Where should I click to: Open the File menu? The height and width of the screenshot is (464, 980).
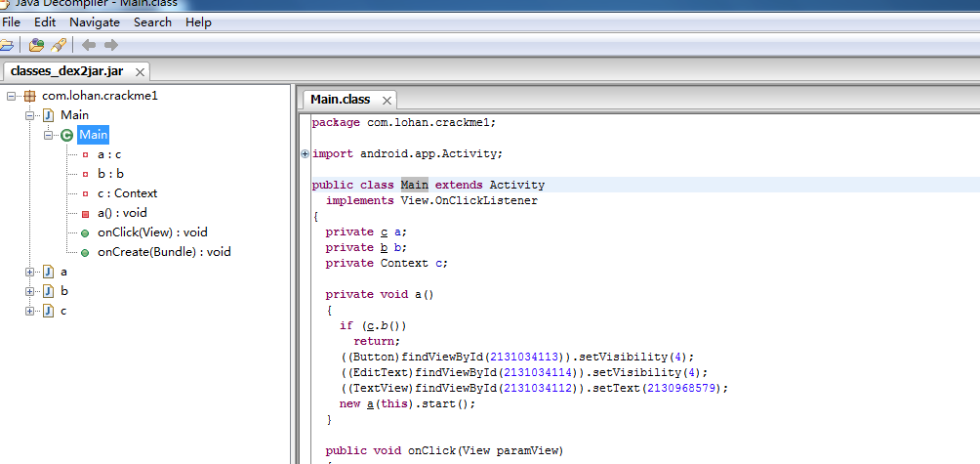pos(12,21)
